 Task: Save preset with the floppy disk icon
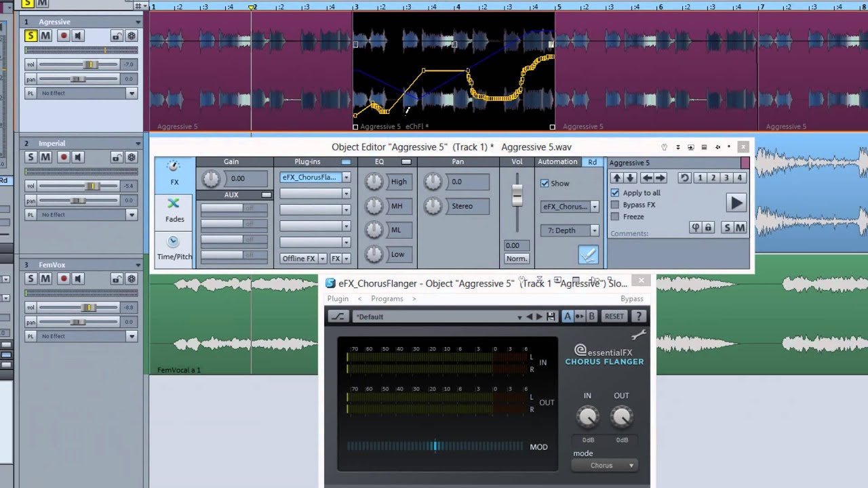551,317
